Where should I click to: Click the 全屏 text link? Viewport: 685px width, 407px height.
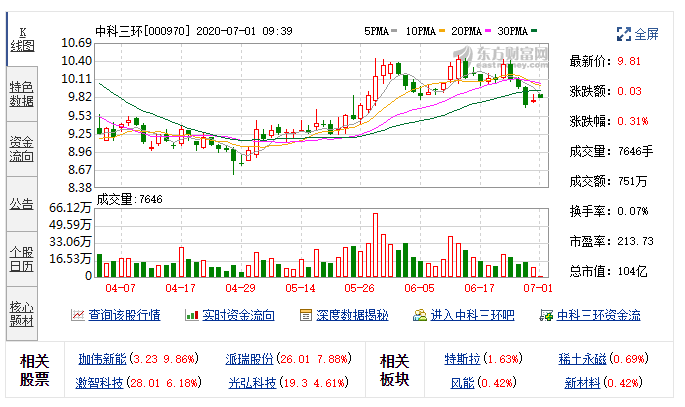click(647, 34)
